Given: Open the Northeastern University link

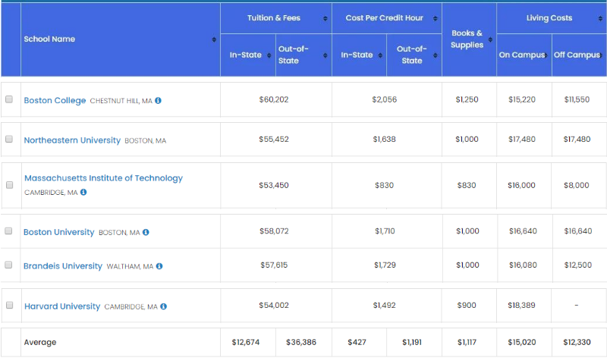Looking at the screenshot, I should (x=72, y=140).
